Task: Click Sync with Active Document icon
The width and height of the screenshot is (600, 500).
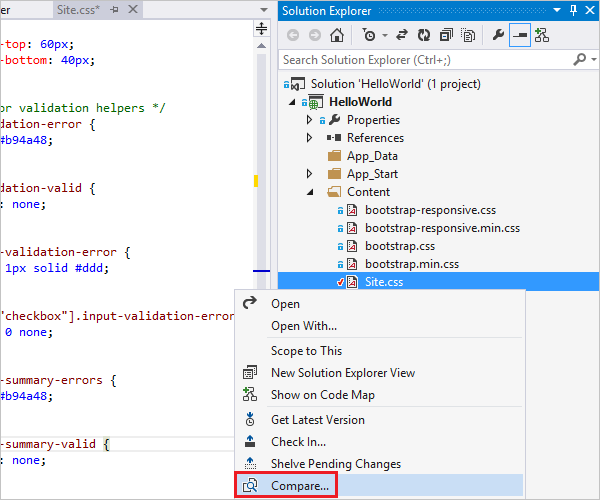Action: [x=402, y=36]
